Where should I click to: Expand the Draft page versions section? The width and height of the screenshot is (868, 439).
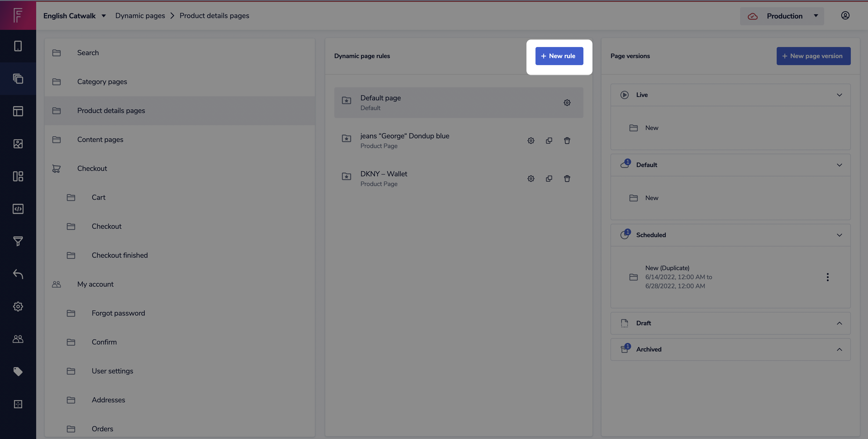point(839,323)
